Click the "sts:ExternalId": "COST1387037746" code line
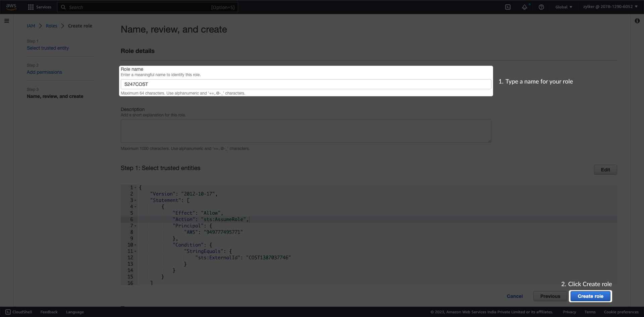 coord(243,258)
